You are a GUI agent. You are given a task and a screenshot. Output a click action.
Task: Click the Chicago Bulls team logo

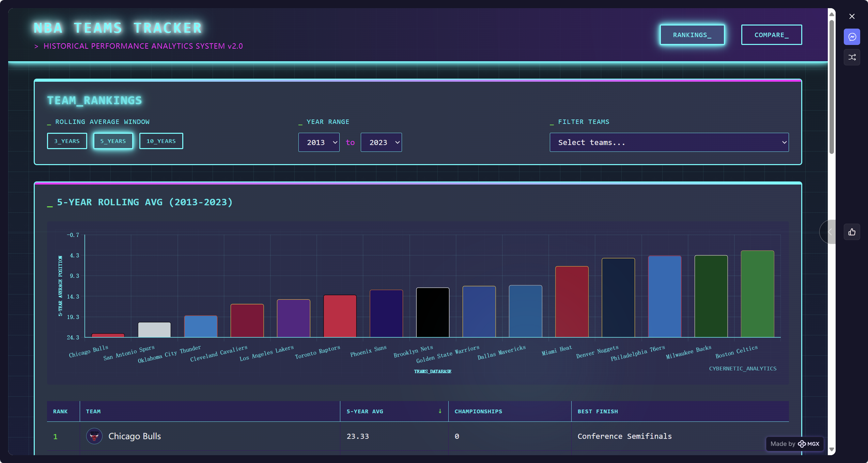[94, 436]
